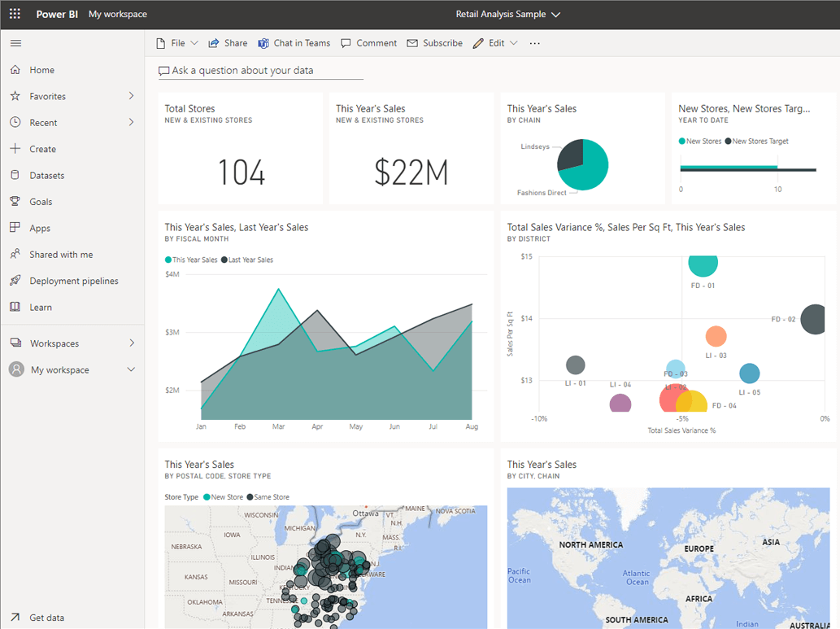This screenshot has height=629, width=840.
Task: Click the Shared with me people icon
Action: click(x=15, y=254)
